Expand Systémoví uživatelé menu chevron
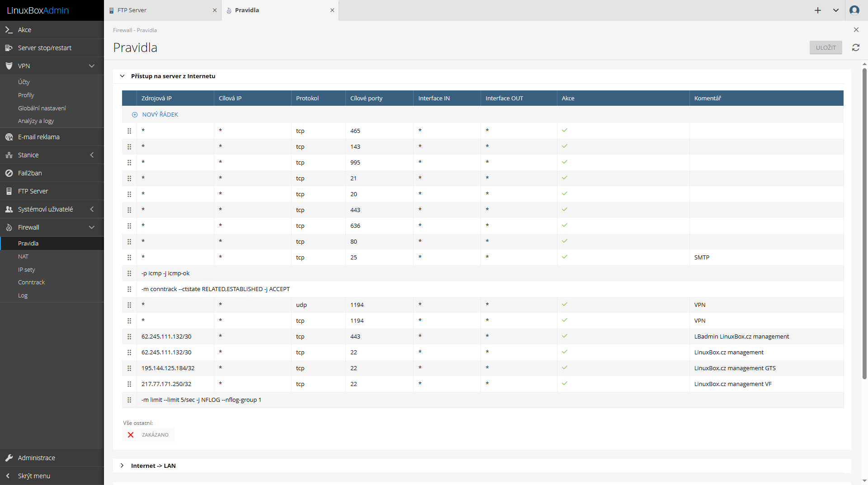The image size is (868, 485). pos(92,209)
